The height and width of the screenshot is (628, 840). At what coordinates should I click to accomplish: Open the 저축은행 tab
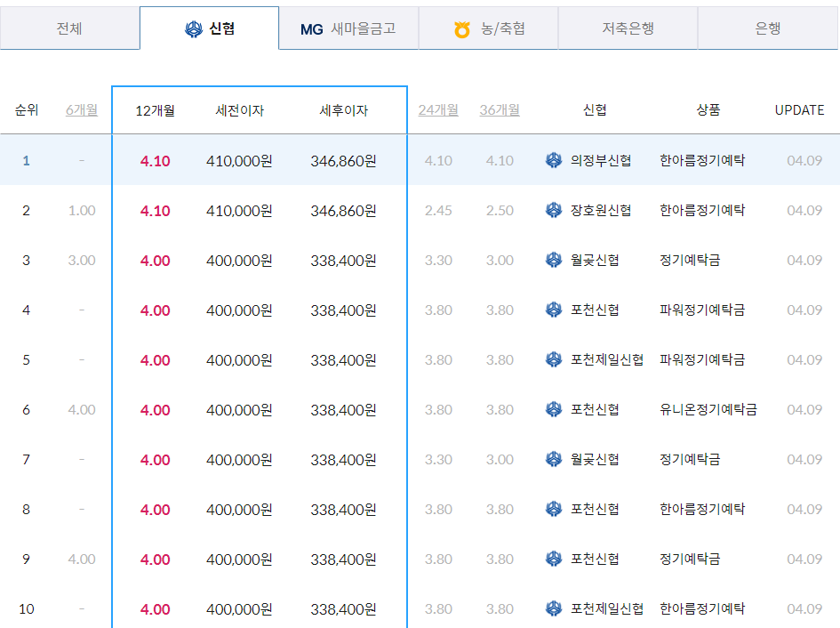[x=628, y=28]
